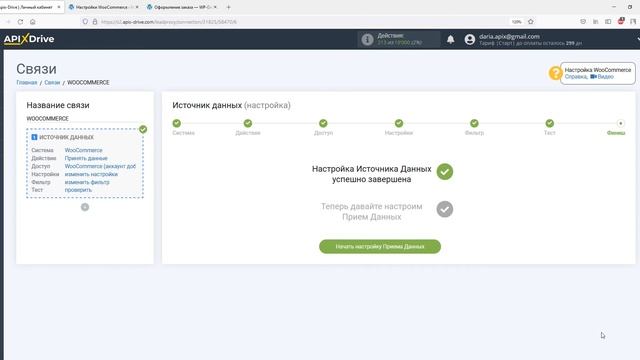Click the проверить test link

78,190
